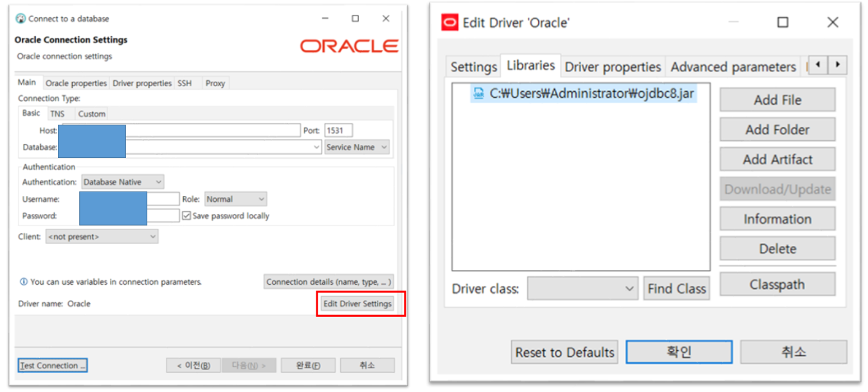Maximize the Edit Driver window
868x392 pixels.
pos(782,22)
